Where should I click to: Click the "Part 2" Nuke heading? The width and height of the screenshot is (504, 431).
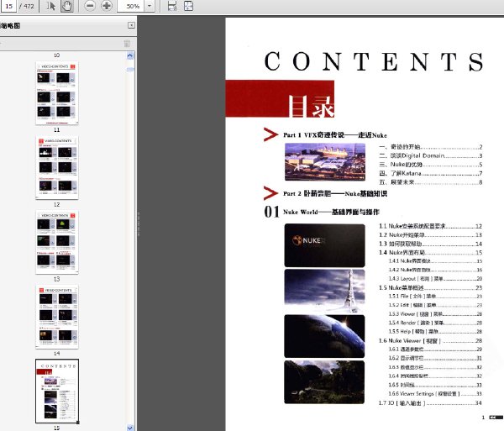(x=335, y=193)
